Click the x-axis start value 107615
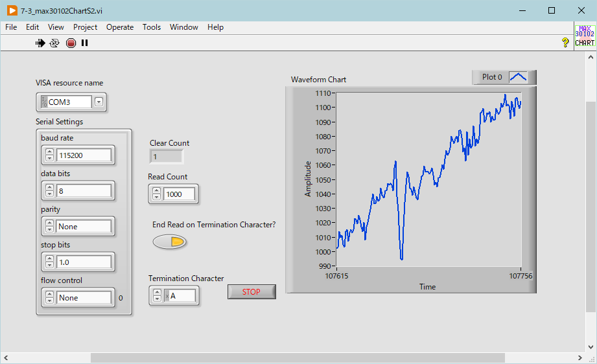Viewport: 597px width, 364px height. coord(336,276)
